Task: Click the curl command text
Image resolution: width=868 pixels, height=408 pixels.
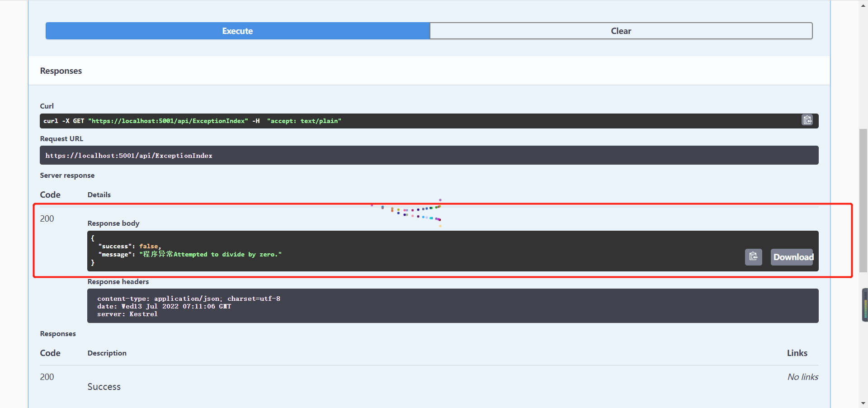Action: point(192,121)
